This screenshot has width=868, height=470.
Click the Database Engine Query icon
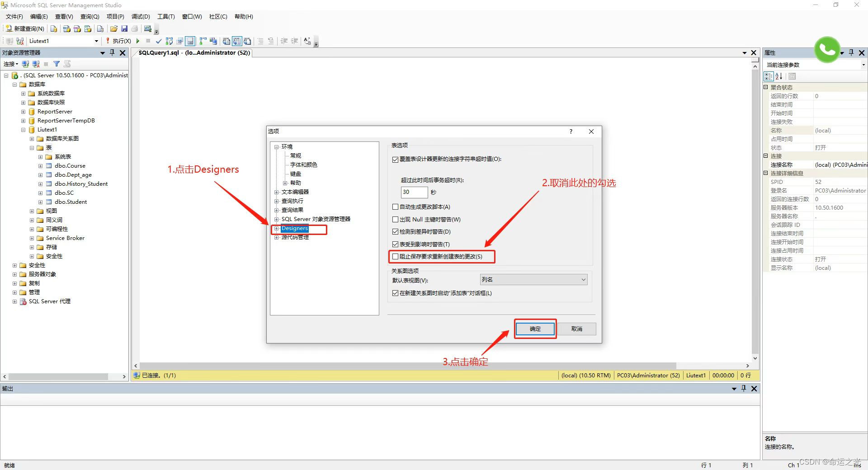coord(54,28)
